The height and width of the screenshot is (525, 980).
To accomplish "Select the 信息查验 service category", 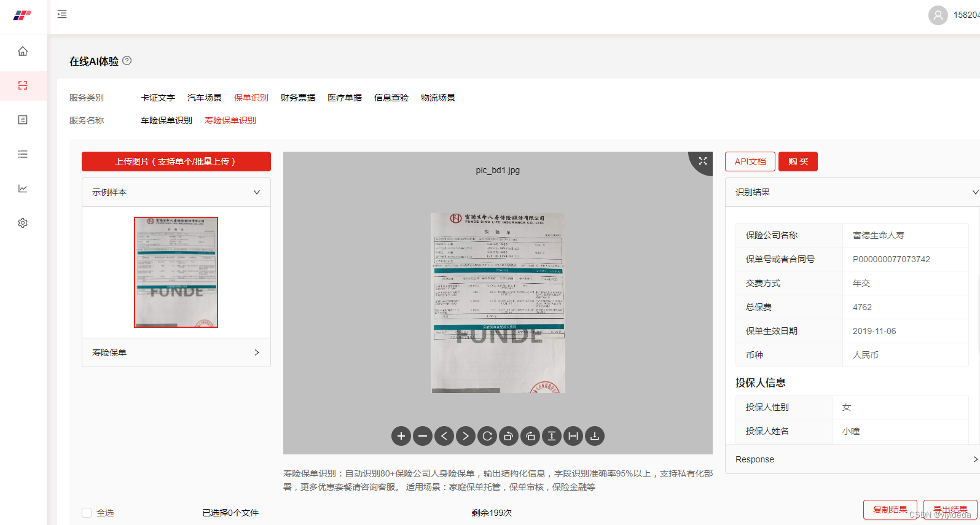I will pos(391,98).
